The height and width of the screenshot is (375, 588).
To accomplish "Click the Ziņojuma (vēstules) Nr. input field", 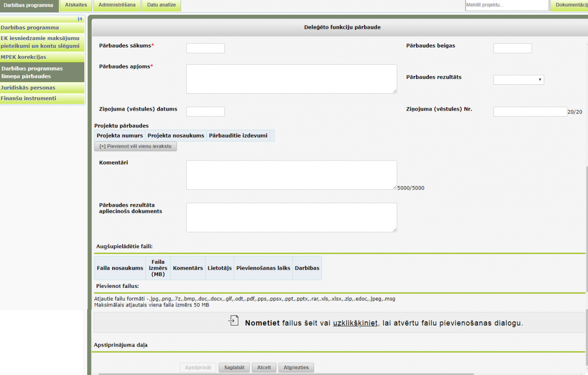I will tap(530, 112).
